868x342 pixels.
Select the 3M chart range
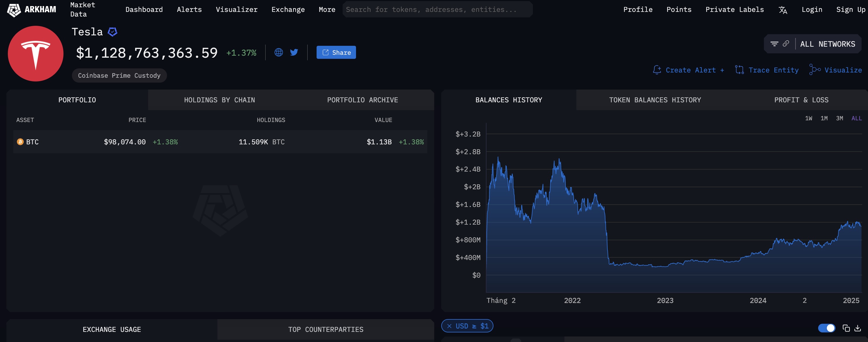click(839, 118)
